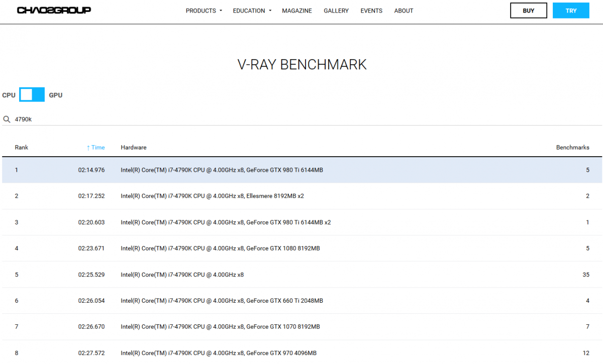
Task: Click the Hardware column header
Action: [x=134, y=148]
